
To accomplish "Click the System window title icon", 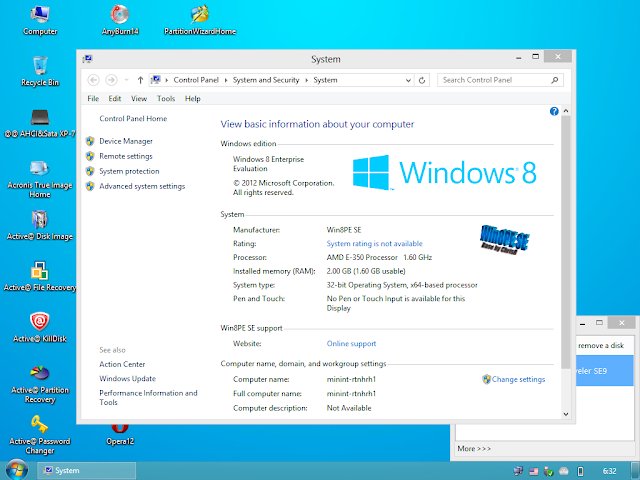I will click(87, 59).
